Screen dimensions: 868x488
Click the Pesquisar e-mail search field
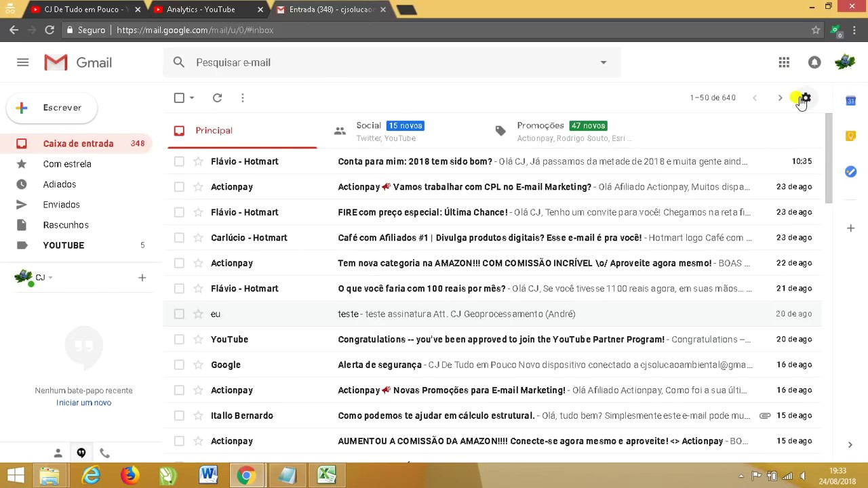393,62
